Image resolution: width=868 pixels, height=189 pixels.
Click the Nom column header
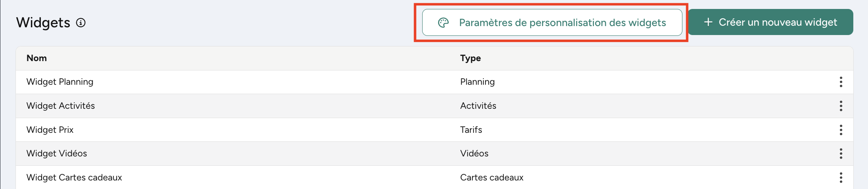tap(37, 58)
